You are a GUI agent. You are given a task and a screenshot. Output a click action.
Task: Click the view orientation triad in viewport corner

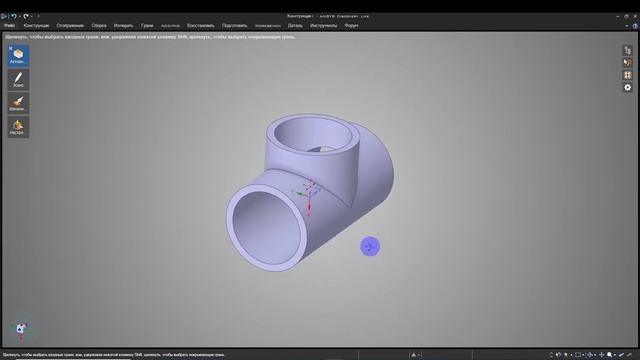click(20, 329)
